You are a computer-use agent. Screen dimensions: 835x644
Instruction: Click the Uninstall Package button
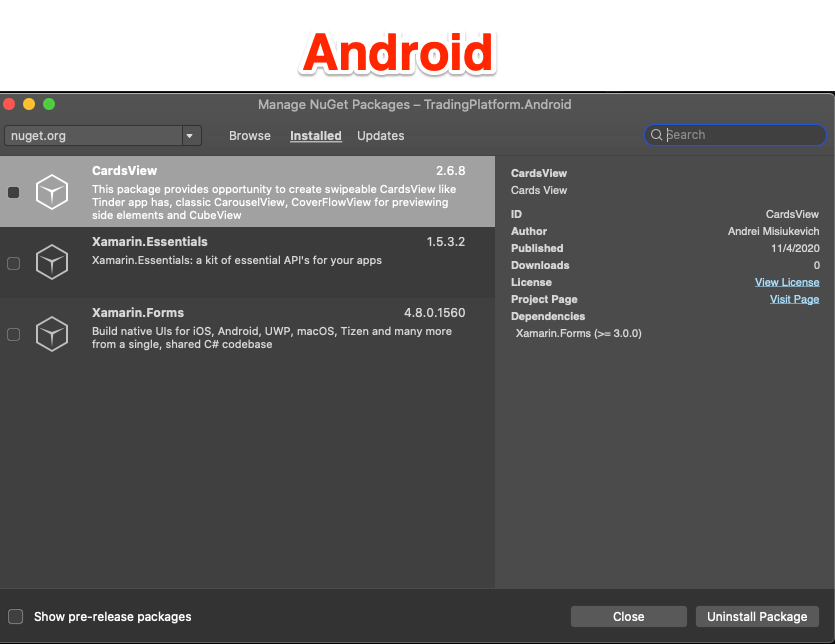tap(757, 617)
